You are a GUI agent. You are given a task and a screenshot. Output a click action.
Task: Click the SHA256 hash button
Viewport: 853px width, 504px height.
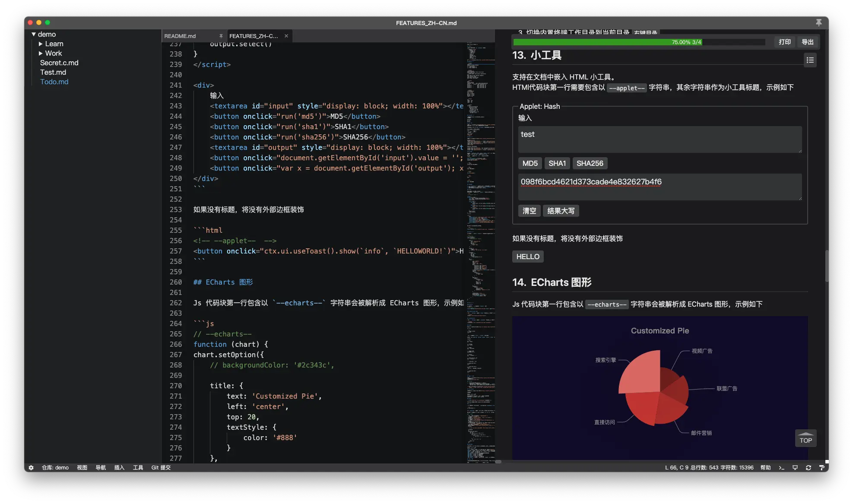pyautogui.click(x=590, y=163)
